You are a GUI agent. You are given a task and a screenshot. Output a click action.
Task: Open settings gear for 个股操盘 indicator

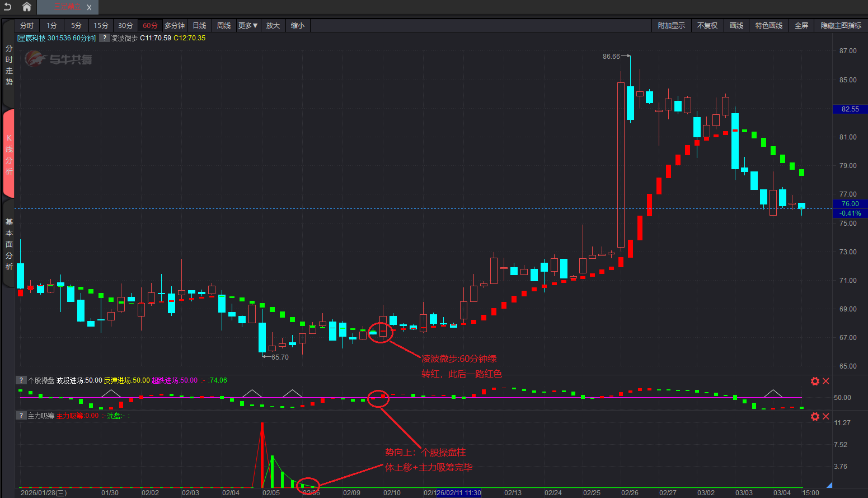[x=815, y=381]
